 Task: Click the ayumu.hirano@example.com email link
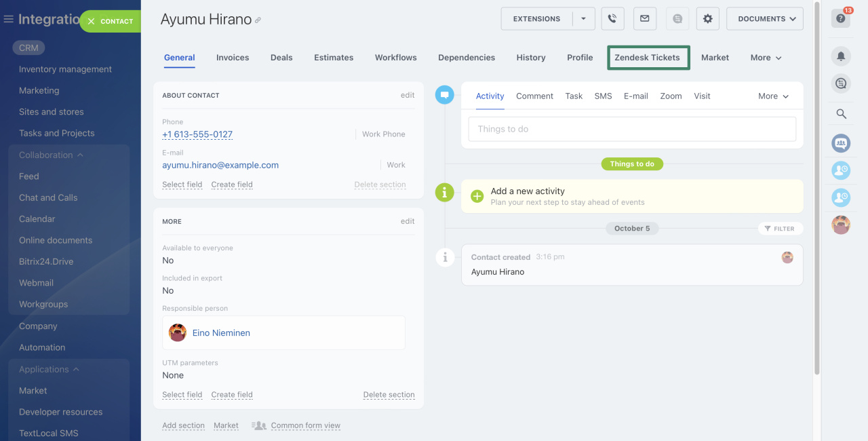[220, 165]
